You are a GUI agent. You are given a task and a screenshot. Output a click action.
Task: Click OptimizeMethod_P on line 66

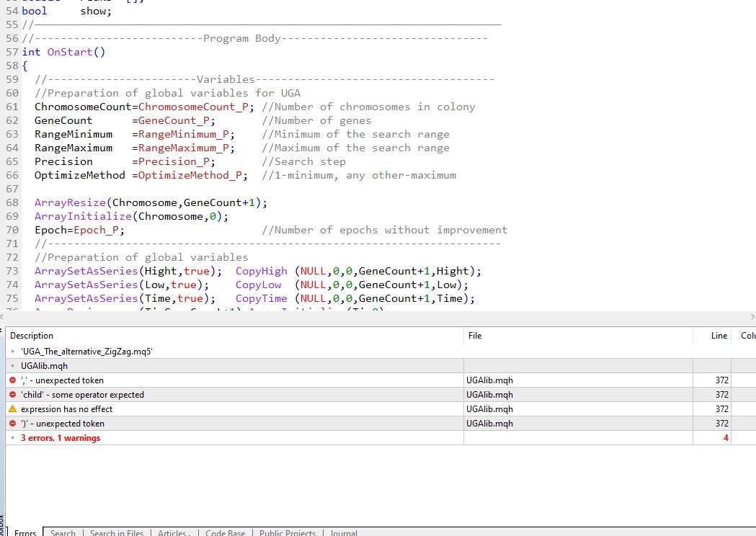pyautogui.click(x=190, y=176)
